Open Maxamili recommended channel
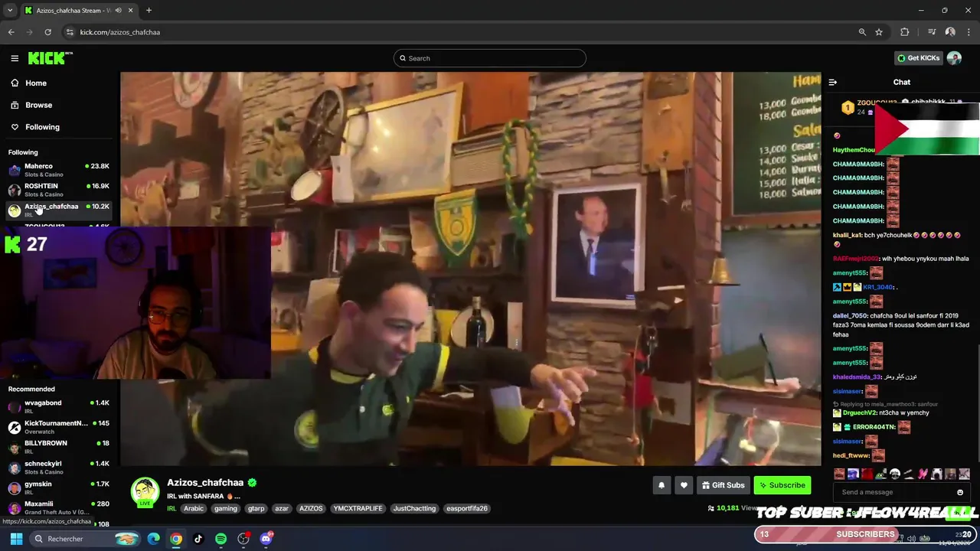The width and height of the screenshot is (980, 551). click(x=58, y=507)
